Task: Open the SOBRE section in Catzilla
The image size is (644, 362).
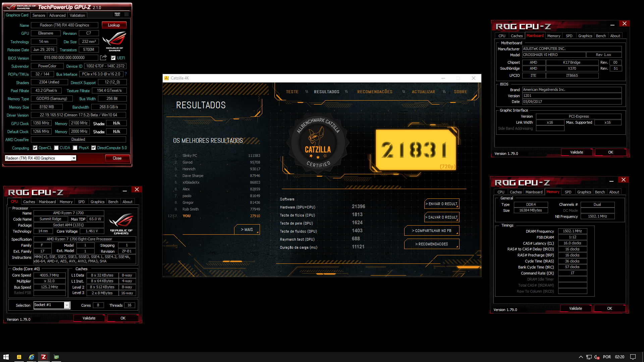Action: (x=461, y=92)
